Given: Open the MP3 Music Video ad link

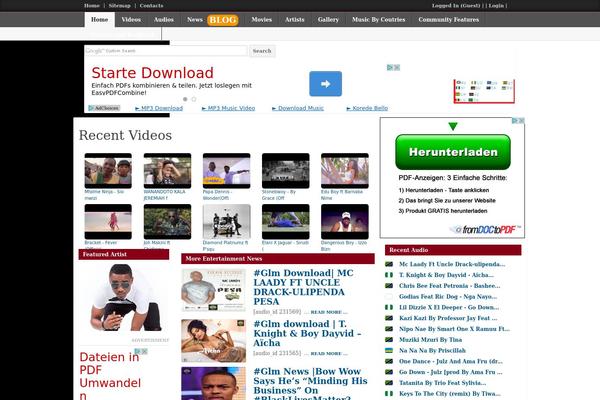Looking at the screenshot, I should coord(228,108).
